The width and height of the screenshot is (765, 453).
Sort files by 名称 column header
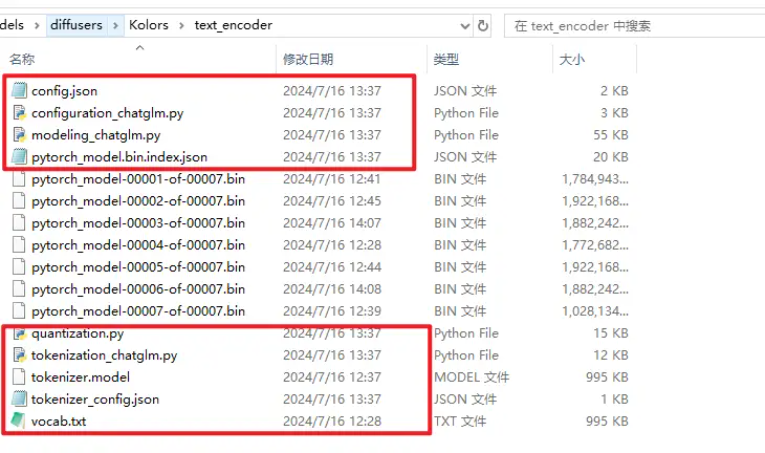[21, 60]
